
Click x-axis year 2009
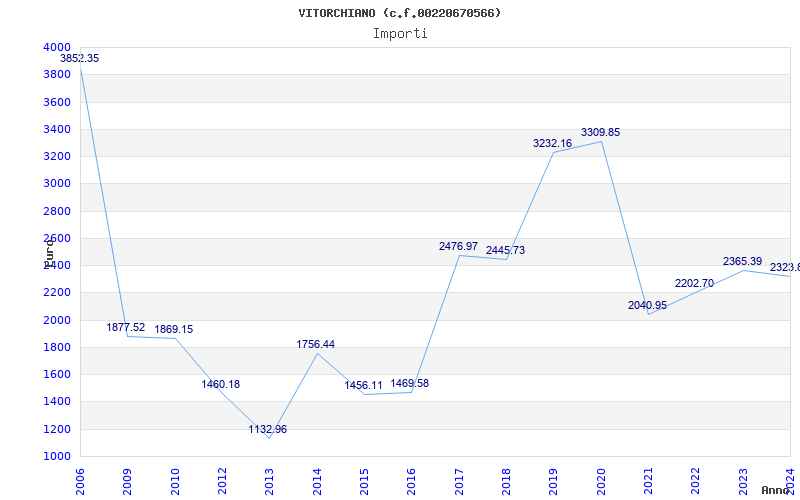[128, 481]
